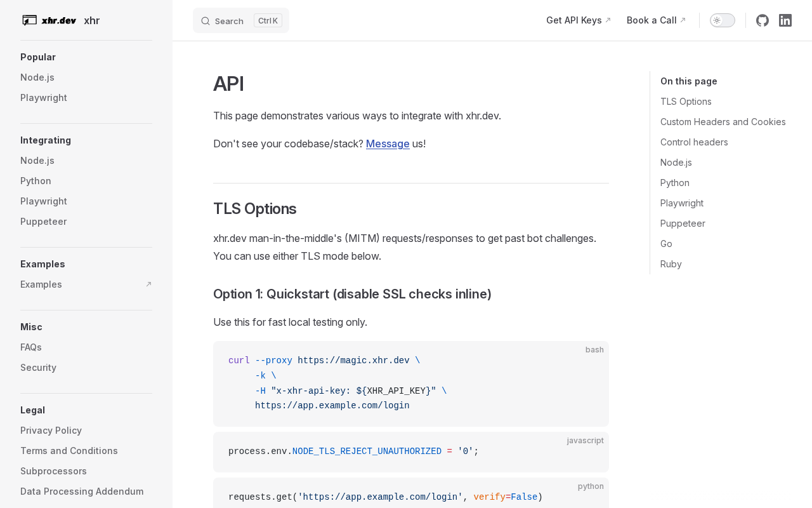Open the GitHub icon link

tap(763, 20)
